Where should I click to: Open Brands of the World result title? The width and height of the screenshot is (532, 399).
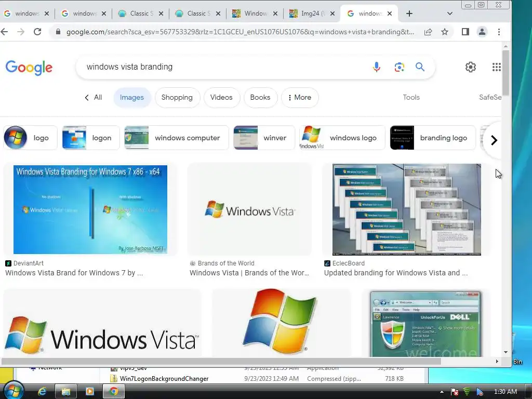249,273
